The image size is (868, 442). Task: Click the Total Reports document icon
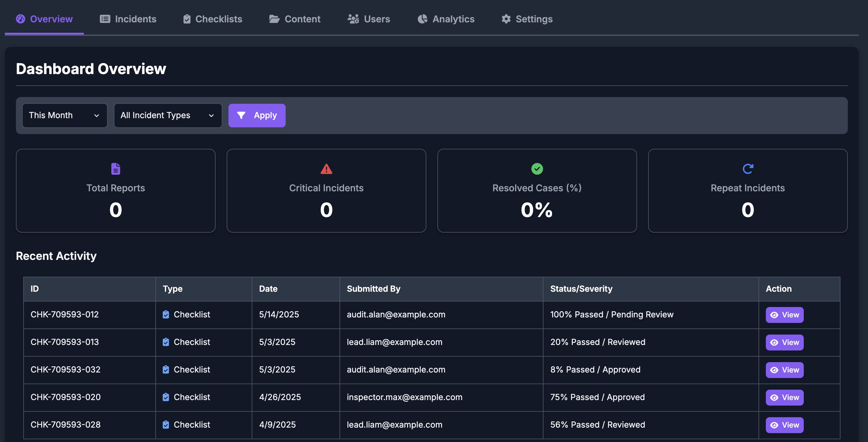116,169
